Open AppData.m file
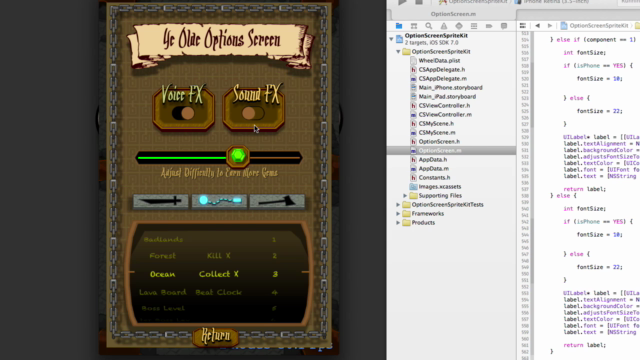The height and width of the screenshot is (360, 640). 433,169
